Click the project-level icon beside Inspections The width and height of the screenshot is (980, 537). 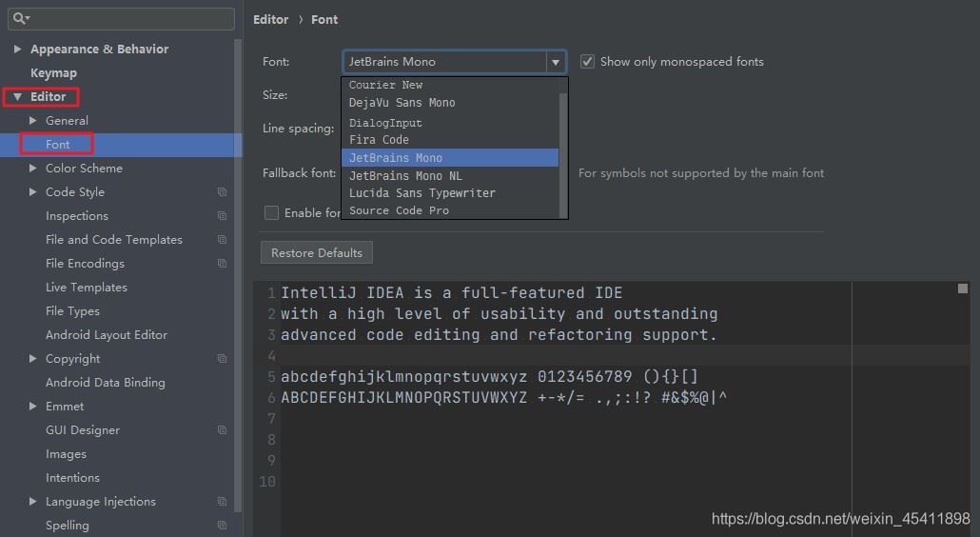222,216
